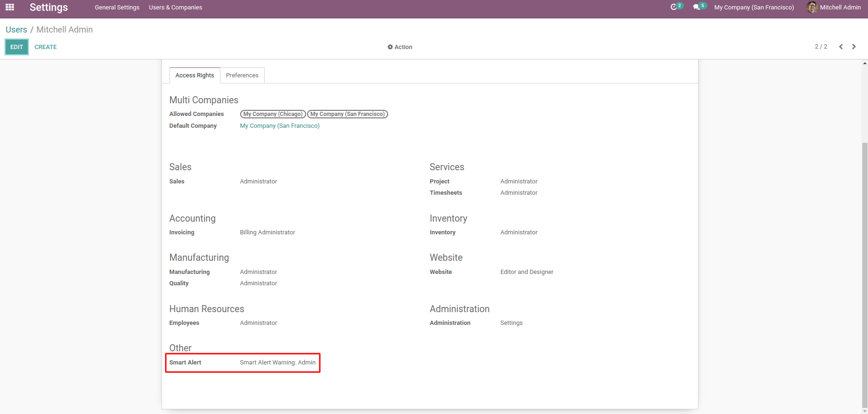Click the Invoicing field label

point(182,232)
